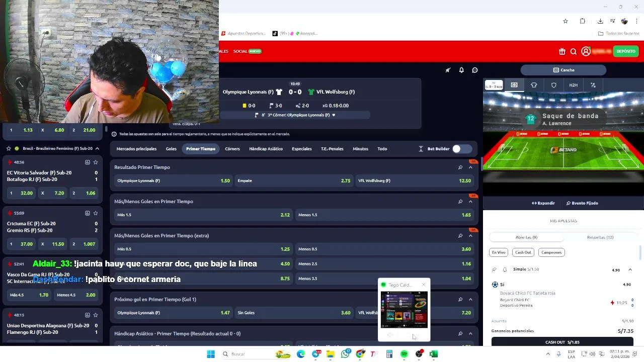Open the gift promotions icon in header
This screenshot has width=644, height=362.
pos(562,51)
